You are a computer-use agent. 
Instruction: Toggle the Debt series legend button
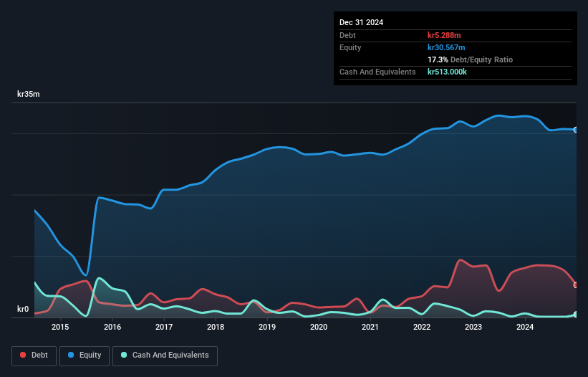pos(34,355)
